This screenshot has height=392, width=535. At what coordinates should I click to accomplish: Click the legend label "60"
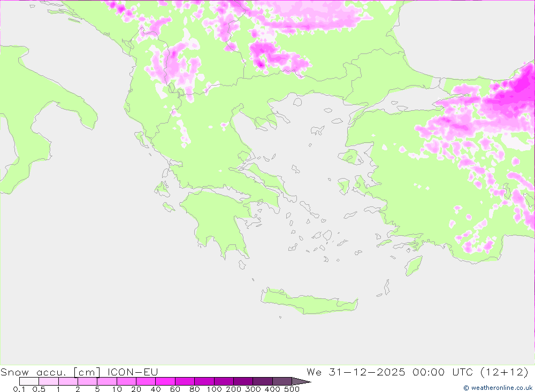175,389
